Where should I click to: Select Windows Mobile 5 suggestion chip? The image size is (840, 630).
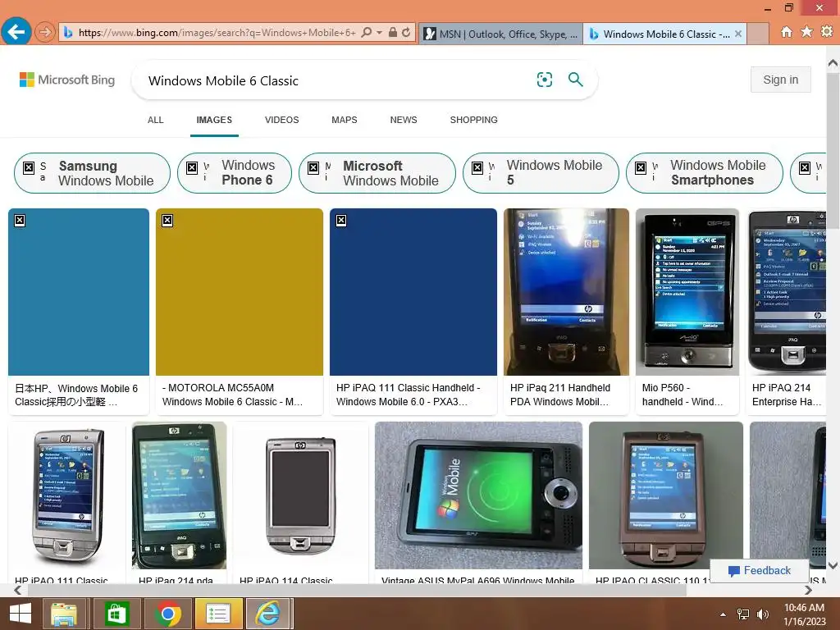coord(541,173)
